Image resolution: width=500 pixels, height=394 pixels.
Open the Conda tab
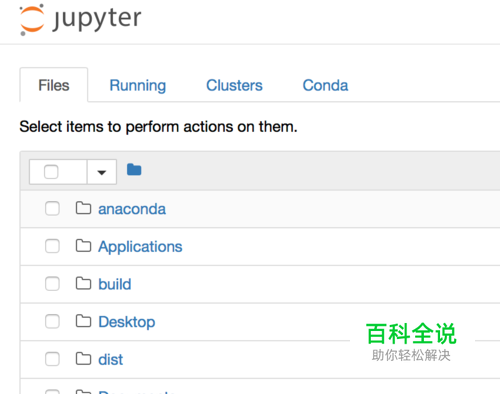(325, 85)
